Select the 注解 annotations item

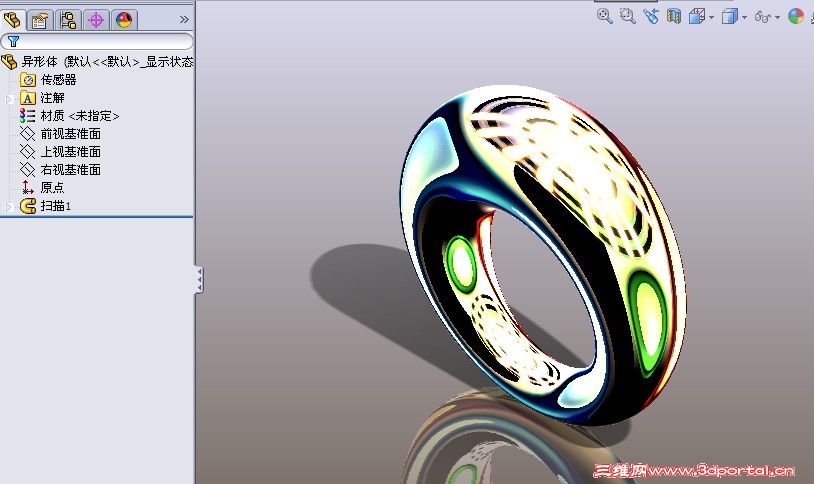click(43, 98)
